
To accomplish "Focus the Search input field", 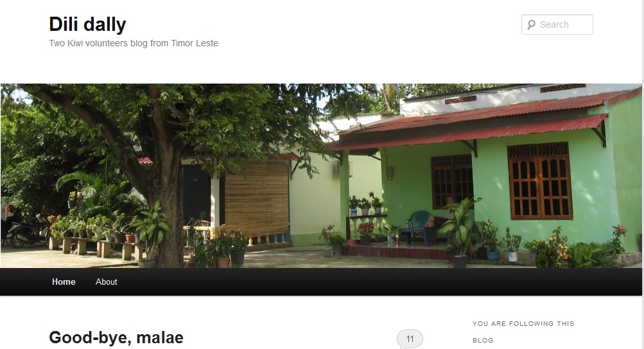I will pyautogui.click(x=557, y=24).
